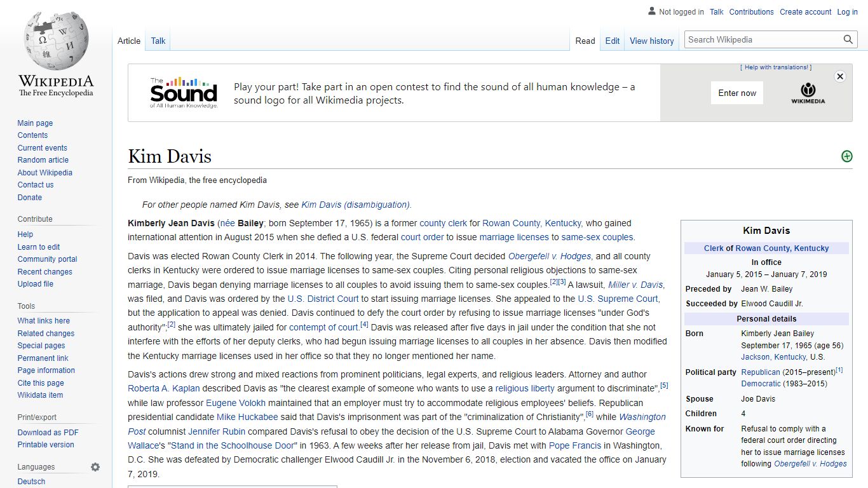Click the user avatar icon by Not logged in

[651, 11]
